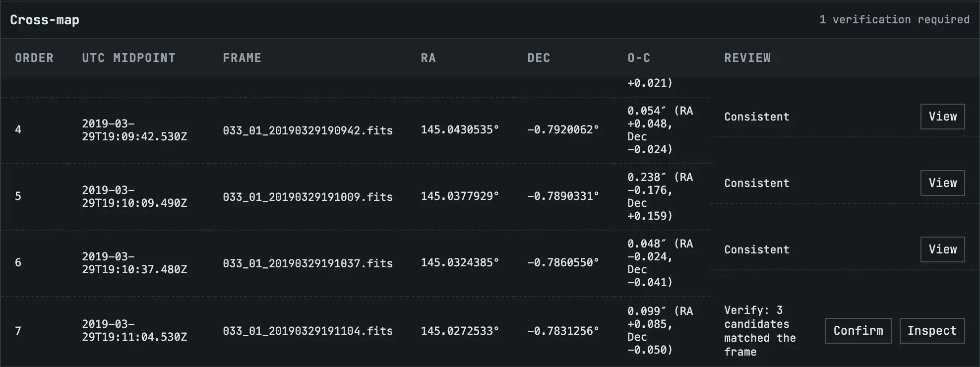Open View for frame 033_01_20190329191009.fits
Image resolution: width=980 pixels, height=367 pixels.
tap(942, 183)
